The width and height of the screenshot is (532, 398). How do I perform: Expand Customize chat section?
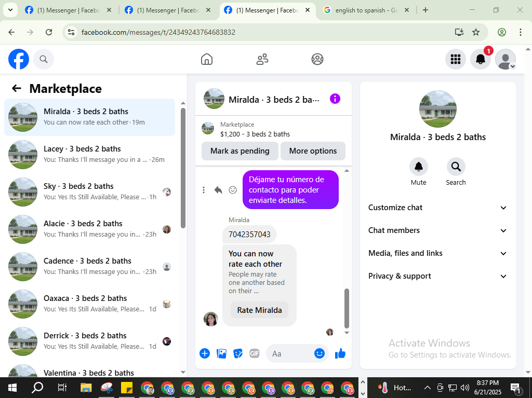(x=437, y=208)
